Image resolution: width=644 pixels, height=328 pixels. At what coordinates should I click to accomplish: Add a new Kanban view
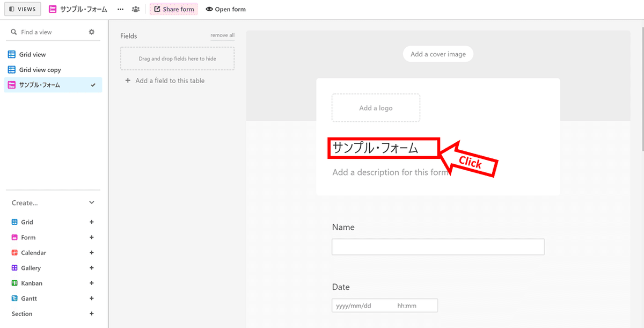pos(91,283)
